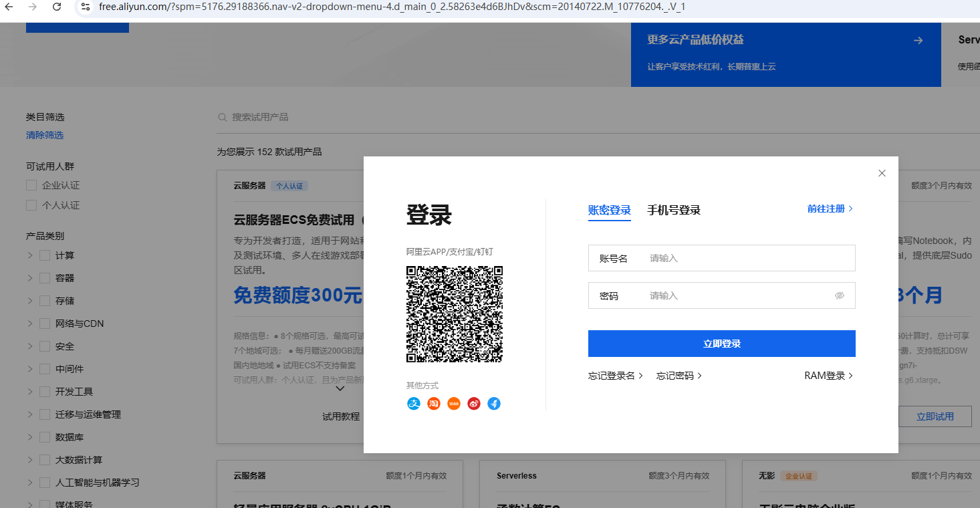The width and height of the screenshot is (980, 508).
Task: Click the orange 1688 login icon
Action: 454,404
